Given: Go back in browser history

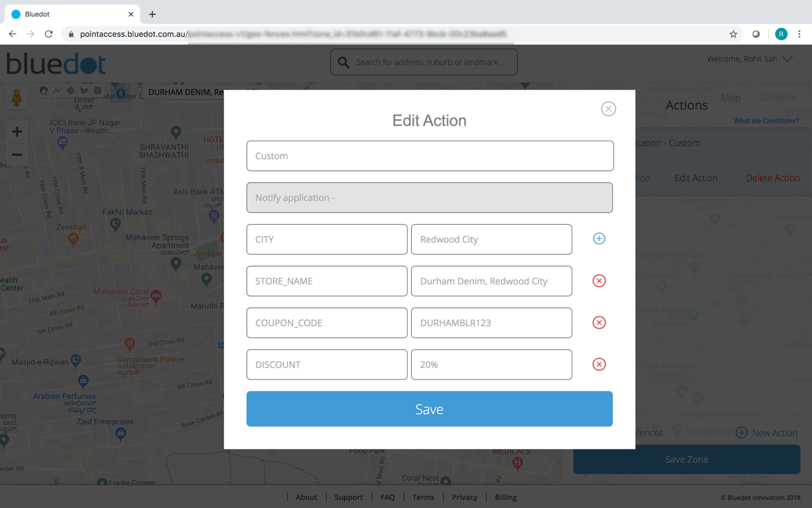Looking at the screenshot, I should point(13,34).
